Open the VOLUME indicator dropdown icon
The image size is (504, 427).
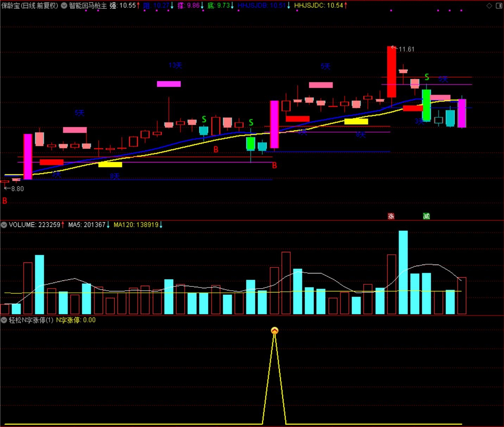4,225
